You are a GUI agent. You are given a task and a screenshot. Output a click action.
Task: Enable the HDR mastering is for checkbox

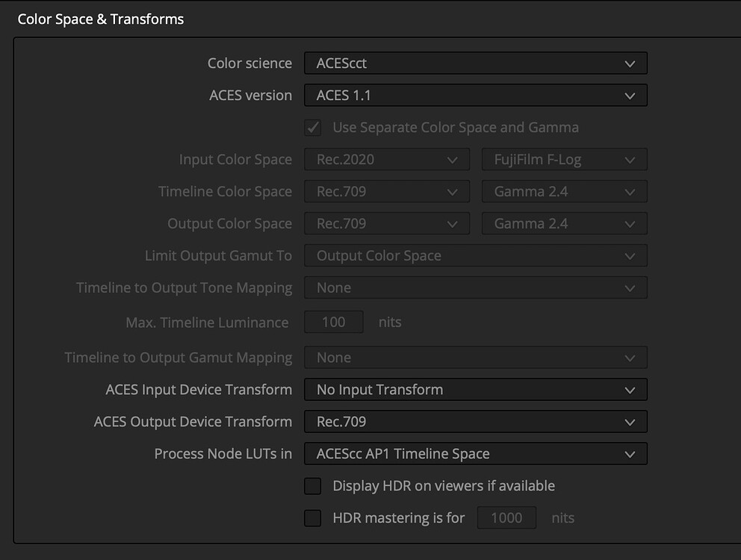312,517
